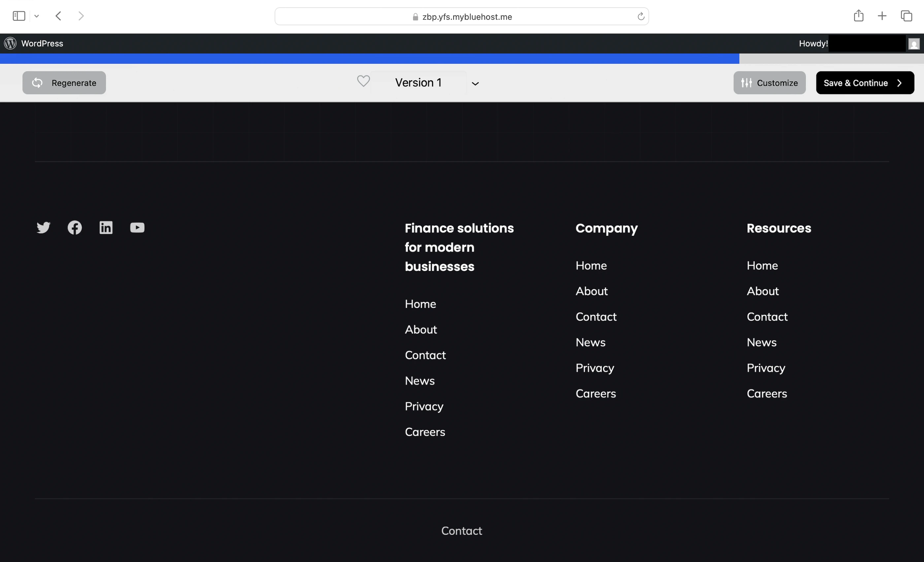Click the Twitter social icon
Image resolution: width=924 pixels, height=562 pixels.
click(44, 228)
